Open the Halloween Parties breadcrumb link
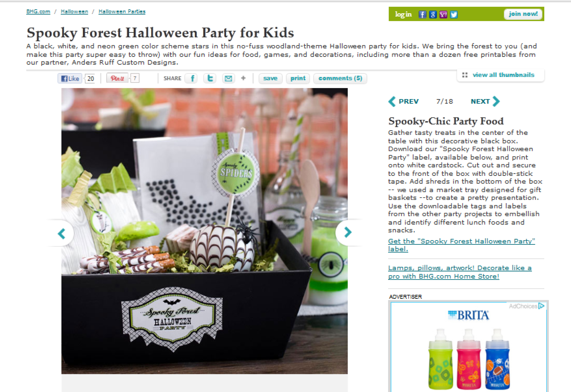571x392 pixels. (122, 12)
